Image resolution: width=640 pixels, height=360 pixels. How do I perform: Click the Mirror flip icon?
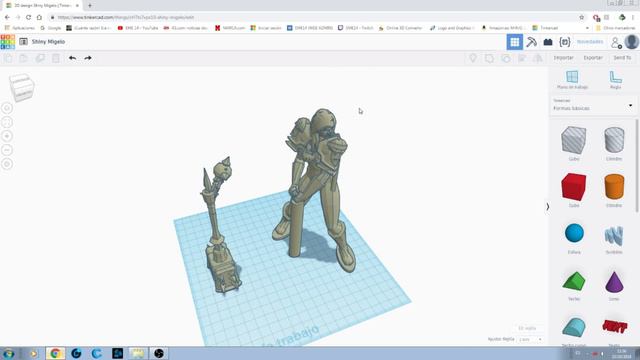538,58
